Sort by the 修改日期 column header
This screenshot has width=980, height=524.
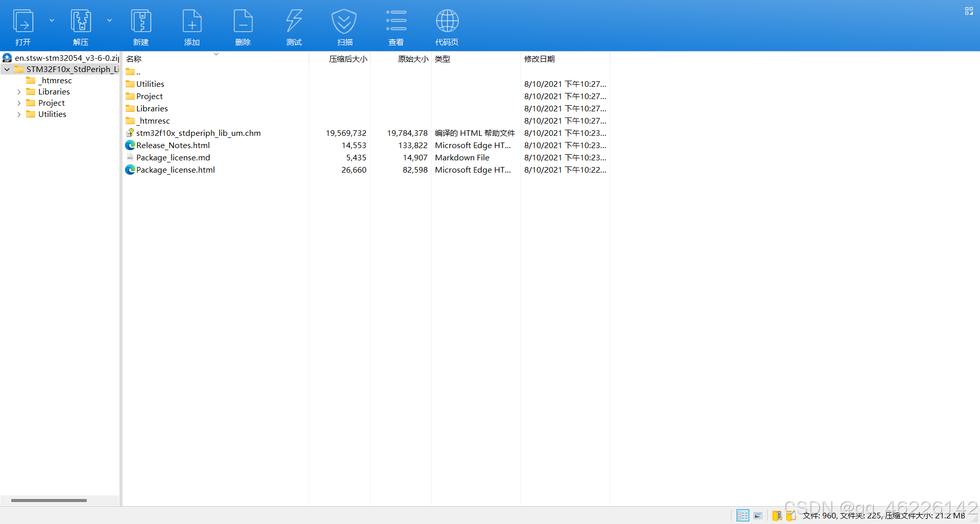(x=540, y=59)
